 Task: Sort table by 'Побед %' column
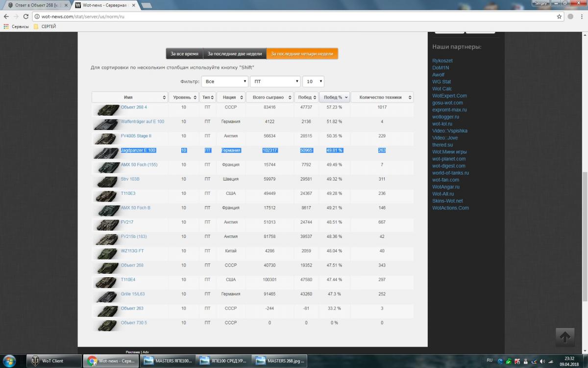(334, 97)
